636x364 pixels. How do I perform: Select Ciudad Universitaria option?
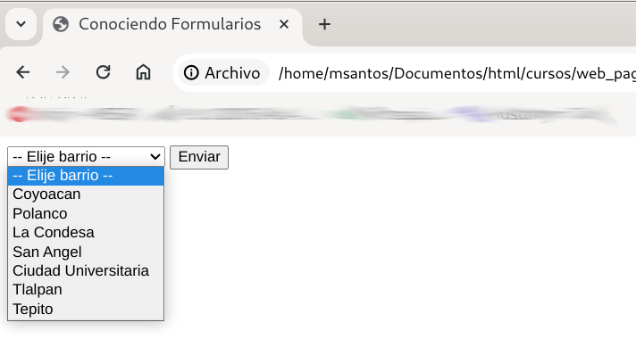86,270
